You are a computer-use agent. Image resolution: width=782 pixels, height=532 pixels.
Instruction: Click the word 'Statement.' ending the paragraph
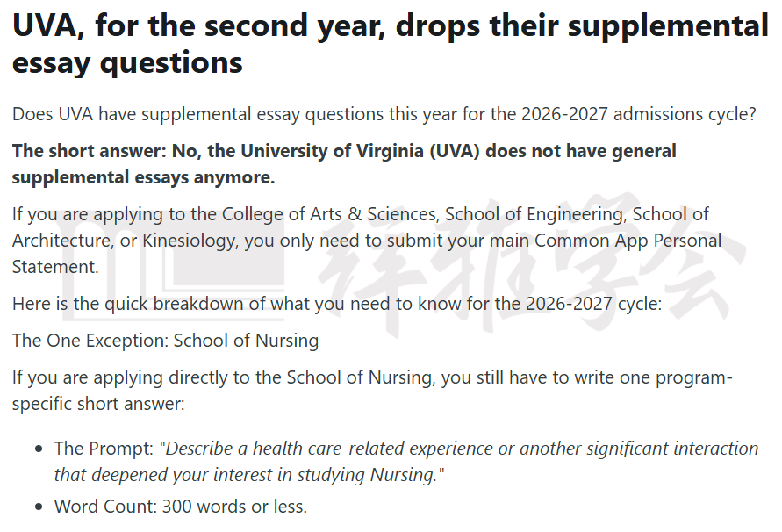coord(55,267)
